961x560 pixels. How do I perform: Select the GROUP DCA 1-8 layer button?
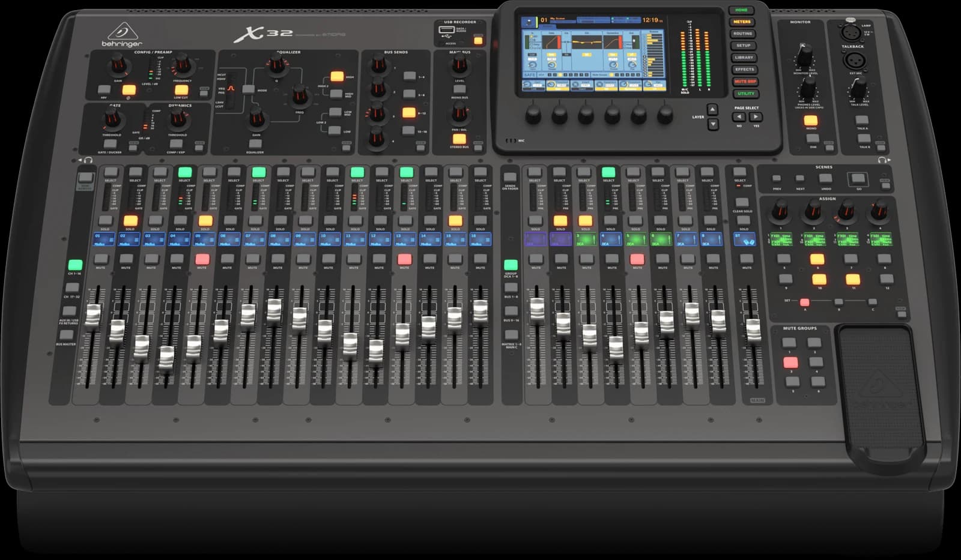511,265
